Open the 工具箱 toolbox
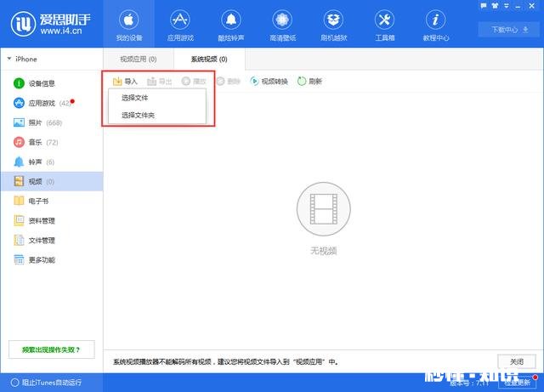Image resolution: width=544 pixels, height=392 pixels. [385, 25]
